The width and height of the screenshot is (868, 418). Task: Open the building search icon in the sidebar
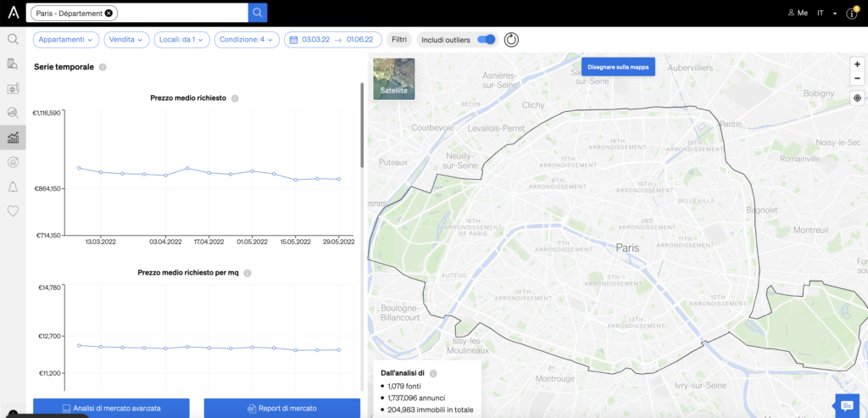(13, 64)
